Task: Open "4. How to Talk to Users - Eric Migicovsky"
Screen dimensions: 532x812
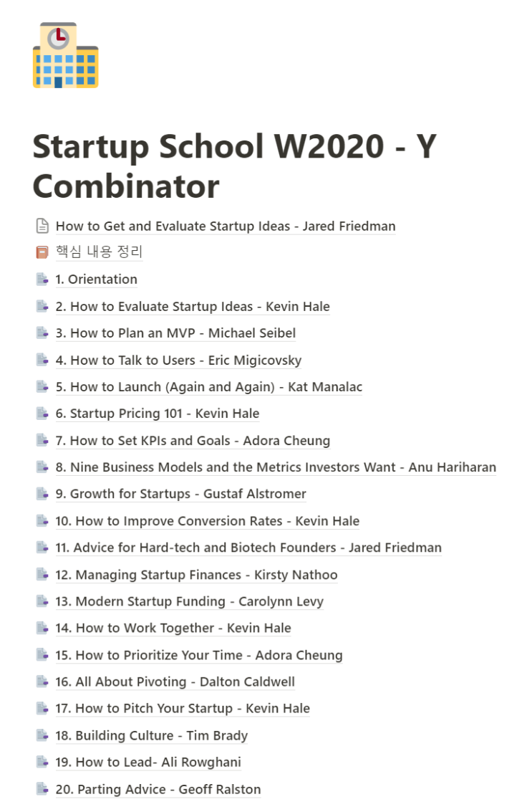Action: click(x=178, y=359)
